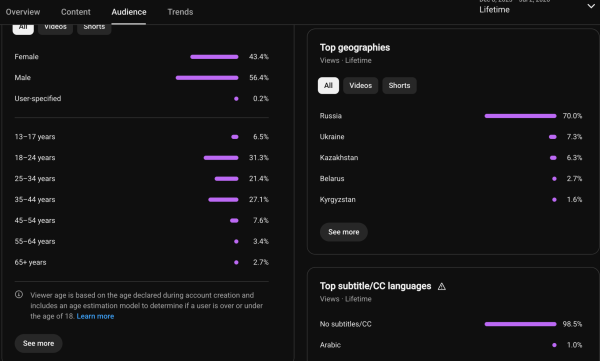Click the Top geographies heading

(355, 47)
